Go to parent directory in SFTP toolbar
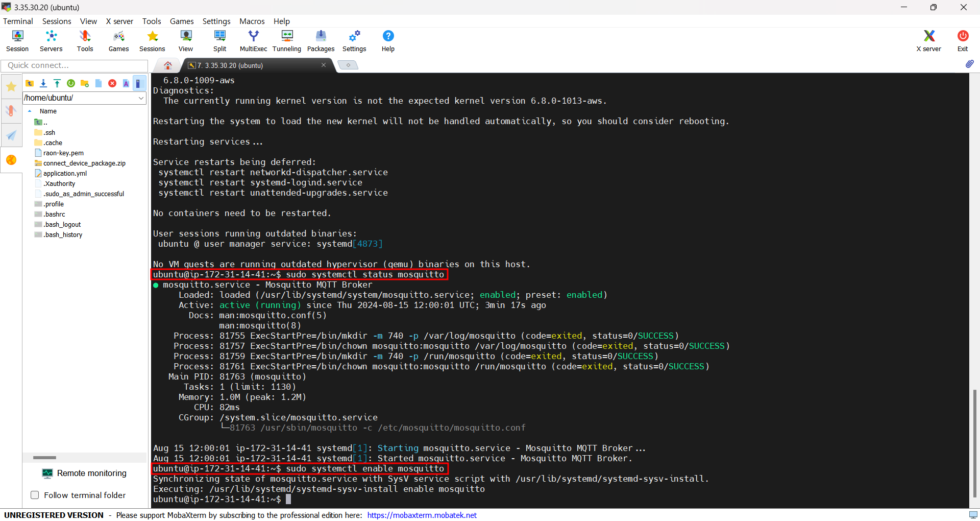980x521 pixels. point(30,83)
